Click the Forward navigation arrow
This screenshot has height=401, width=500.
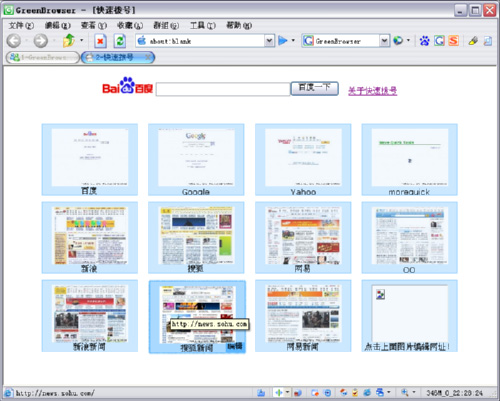41,41
